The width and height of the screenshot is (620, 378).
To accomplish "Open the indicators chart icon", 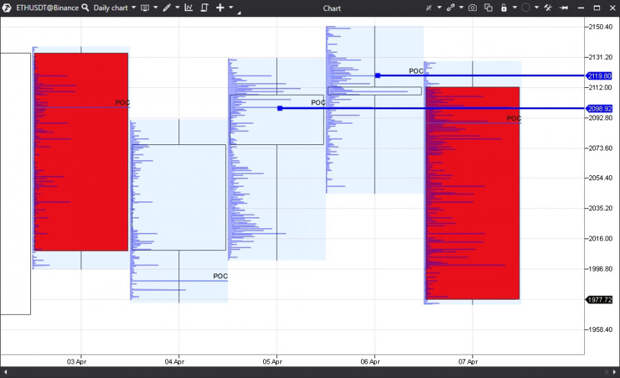I will [189, 8].
